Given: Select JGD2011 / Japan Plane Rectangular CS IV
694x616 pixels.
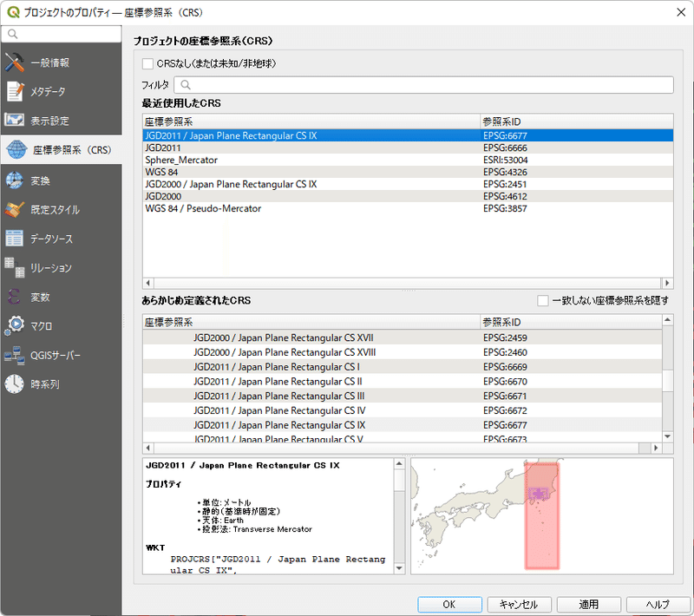Looking at the screenshot, I should coord(402,410).
